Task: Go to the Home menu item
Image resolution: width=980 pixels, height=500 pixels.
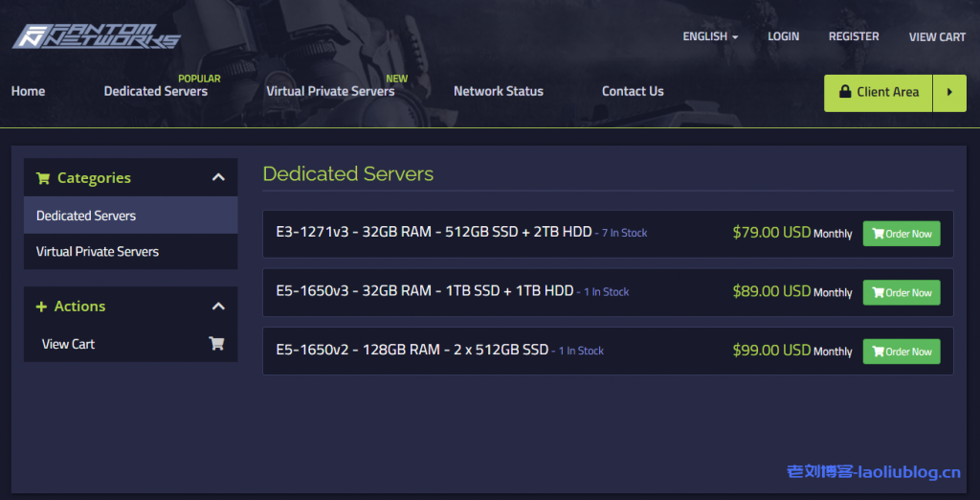Action: pyautogui.click(x=28, y=91)
